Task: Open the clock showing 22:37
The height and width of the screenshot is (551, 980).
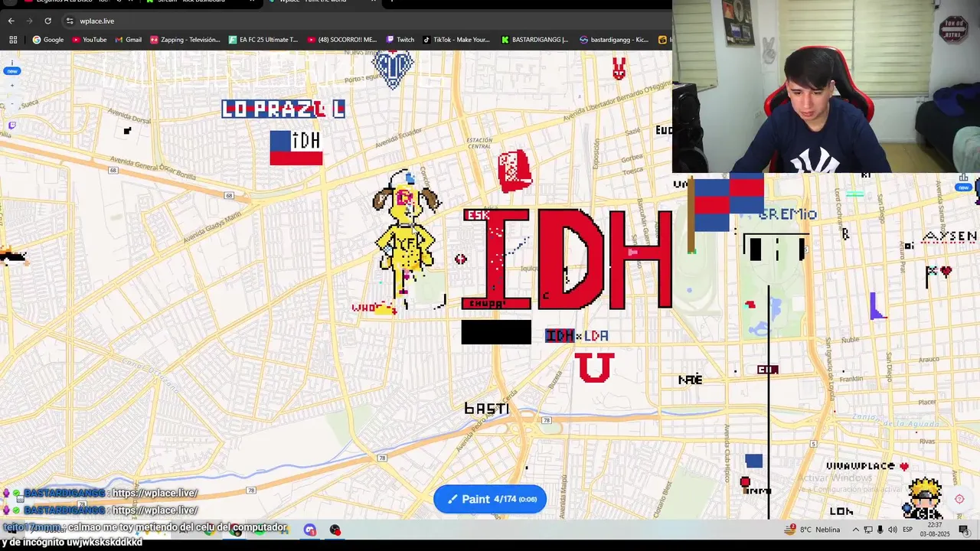Action: click(x=935, y=530)
